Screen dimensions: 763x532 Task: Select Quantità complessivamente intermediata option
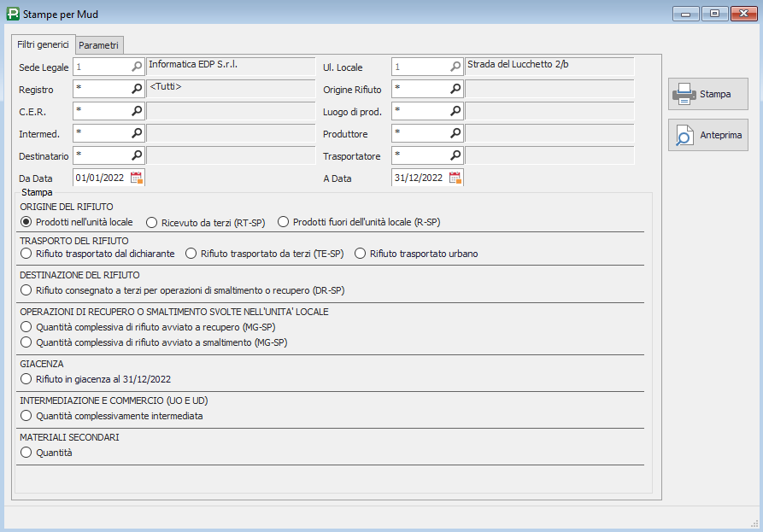[111, 416]
